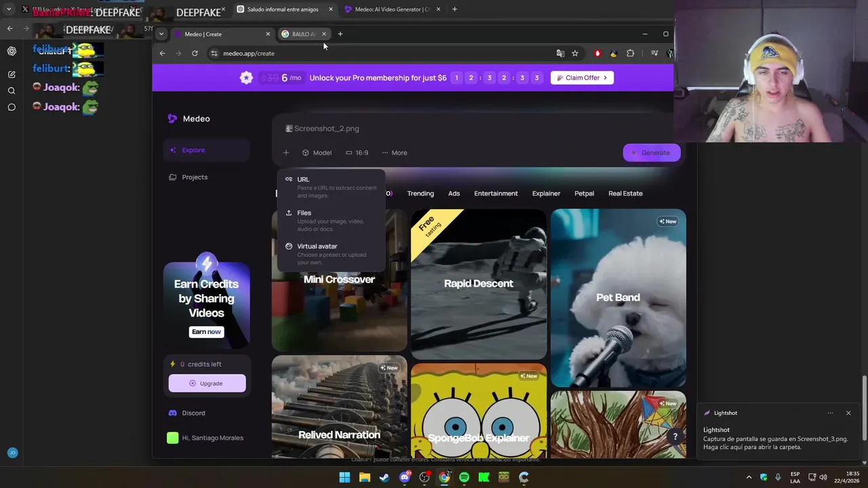Open Lightshot notification options menu

[x=830, y=413]
